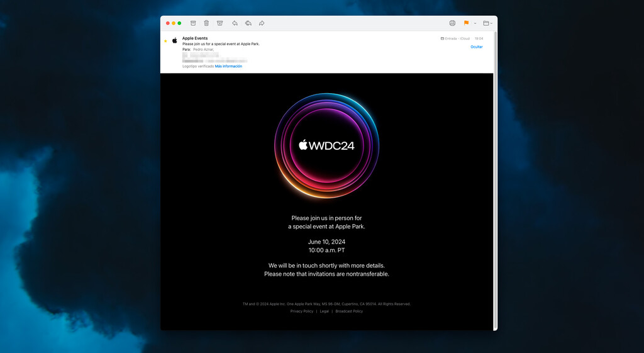644x353 pixels.
Task: Click the message window vertical scrollbar
Action: coord(496,181)
